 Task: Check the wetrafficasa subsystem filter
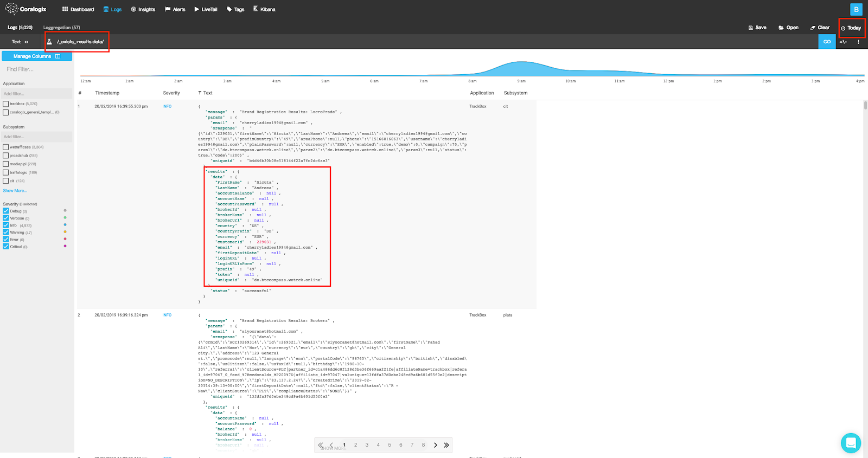[x=6, y=147]
